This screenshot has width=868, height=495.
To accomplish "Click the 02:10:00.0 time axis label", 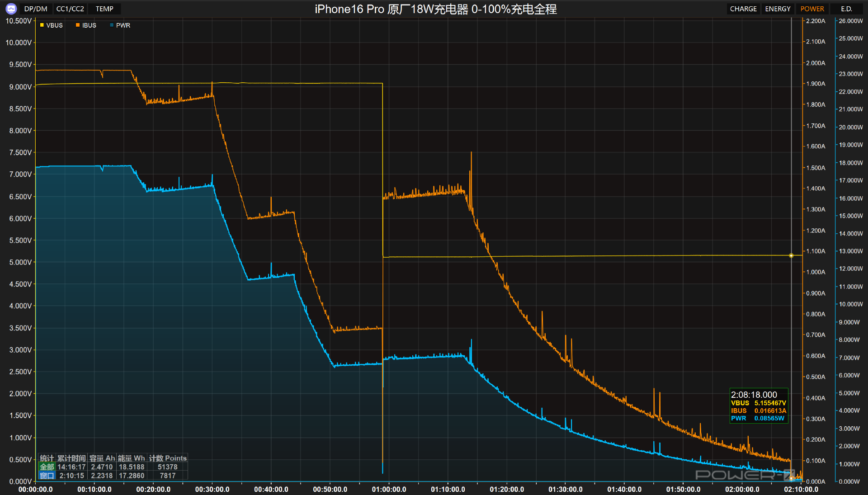I will tap(801, 489).
